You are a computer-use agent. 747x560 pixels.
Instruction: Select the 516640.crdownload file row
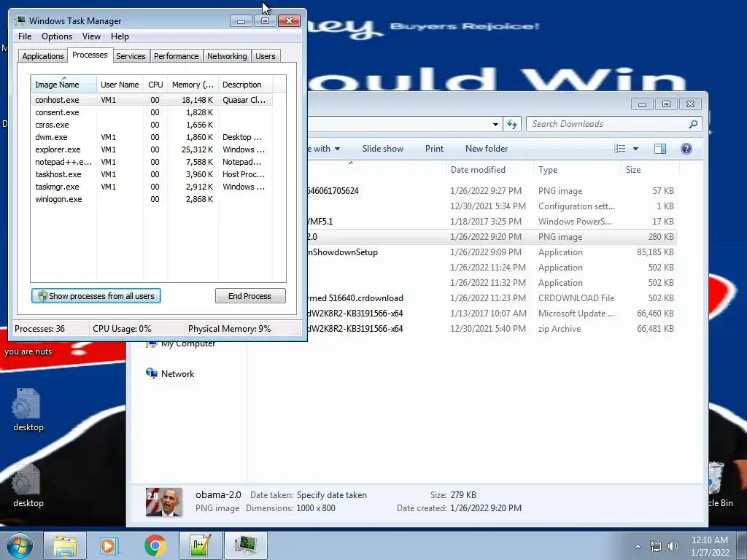(x=492, y=298)
